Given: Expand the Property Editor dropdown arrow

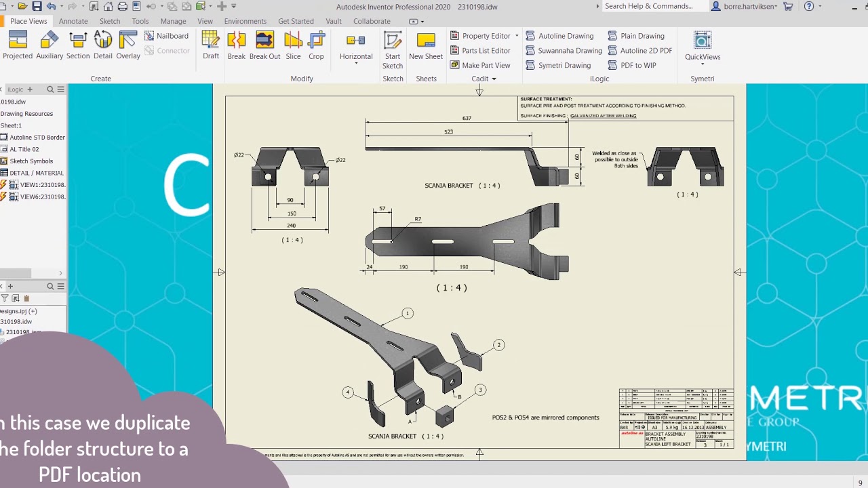Looking at the screenshot, I should pos(517,36).
